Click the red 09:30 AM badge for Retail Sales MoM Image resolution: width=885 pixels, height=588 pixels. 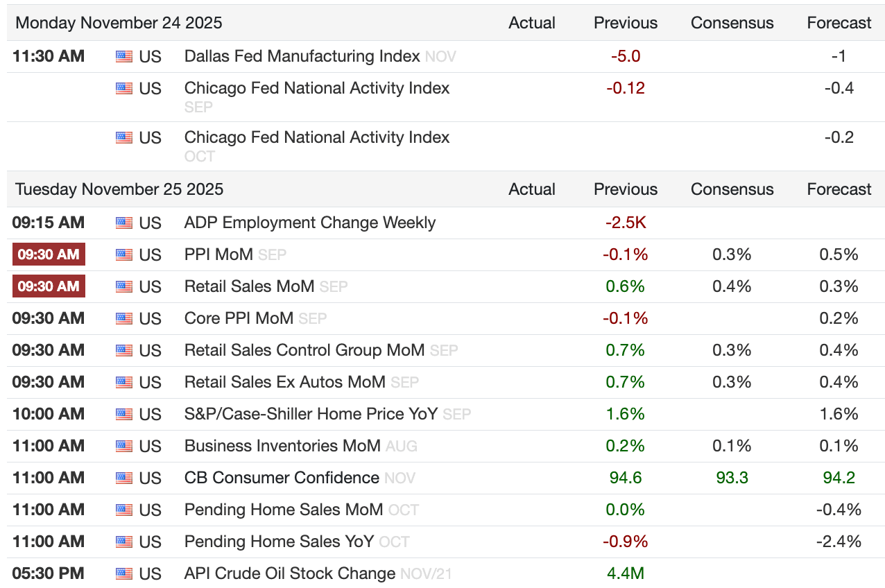point(49,286)
